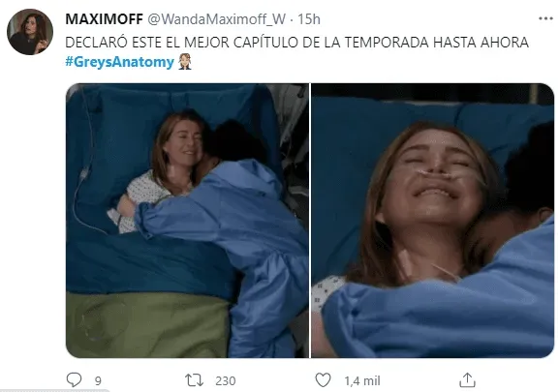This screenshot has width=559, height=392.
Task: Open the three-dot more options menu
Action: click(x=545, y=18)
